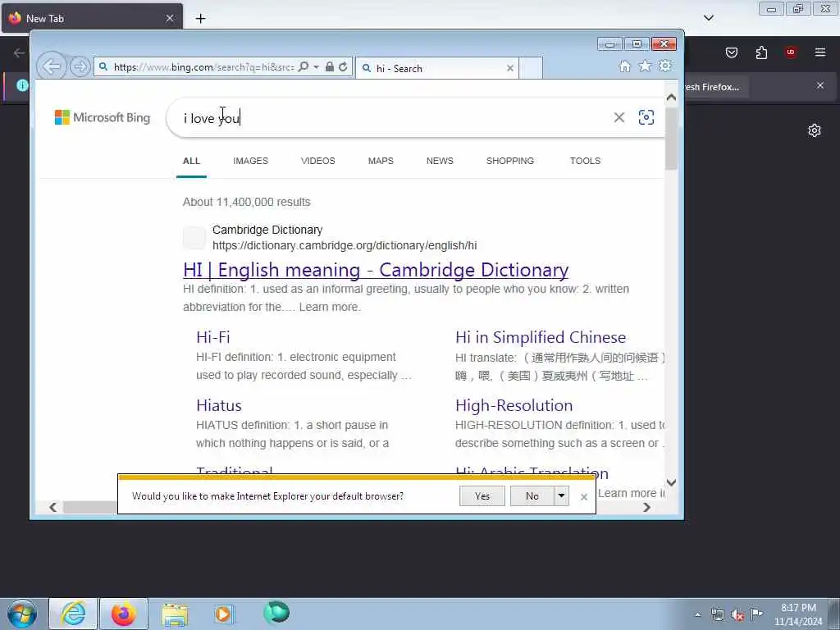
Task: Open Firefox extensions puzzle icon
Action: click(x=761, y=52)
